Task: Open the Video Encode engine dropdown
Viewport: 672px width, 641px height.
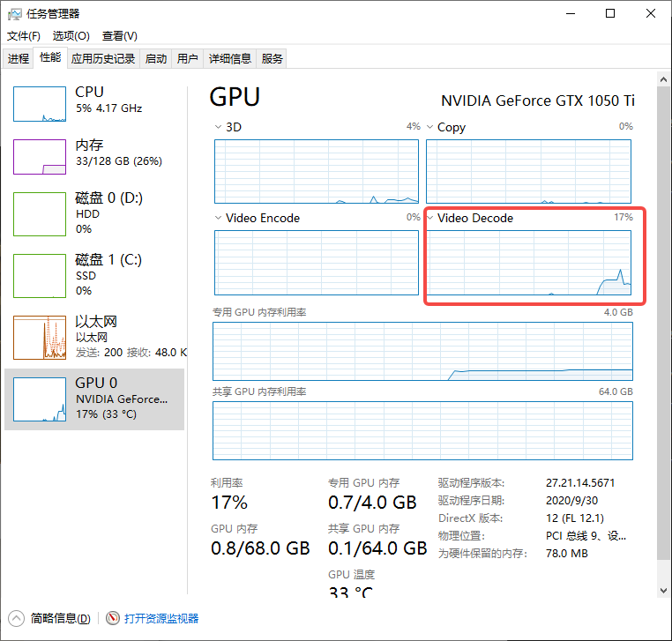Action: coord(220,218)
